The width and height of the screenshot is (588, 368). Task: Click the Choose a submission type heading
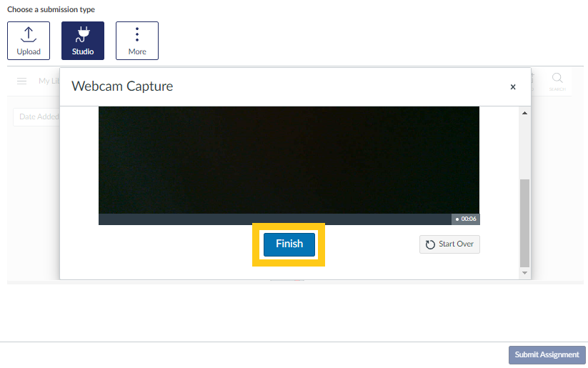pos(51,10)
